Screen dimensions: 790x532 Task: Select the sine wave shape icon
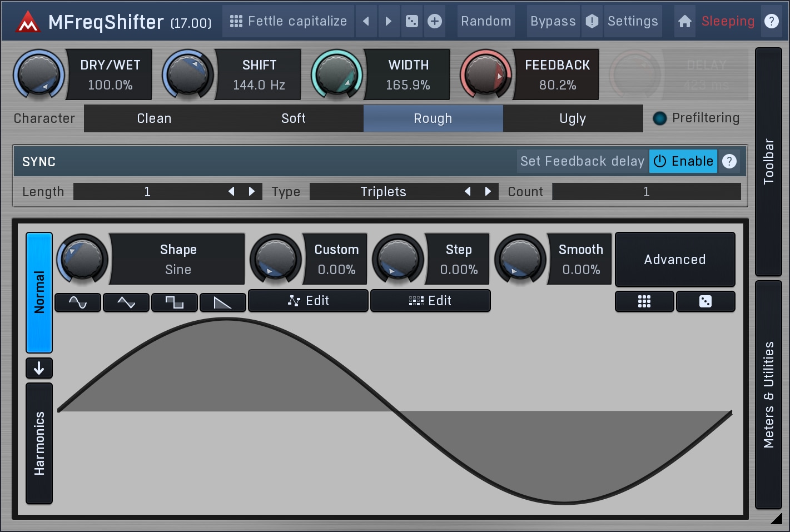click(x=78, y=302)
